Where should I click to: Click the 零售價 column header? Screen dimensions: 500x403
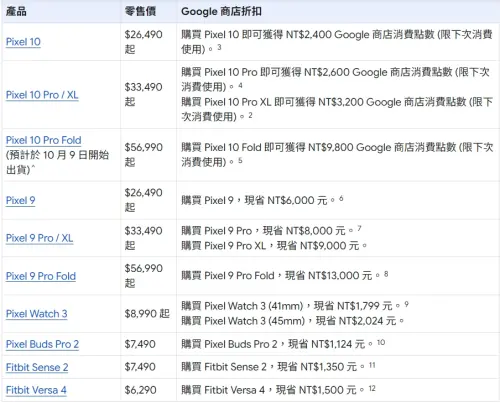[140, 12]
